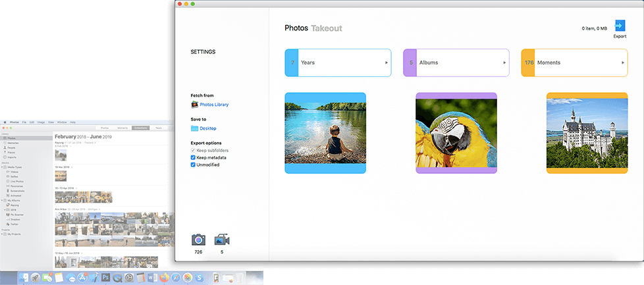
Task: Open the View menu in Photos
Action: [51, 122]
